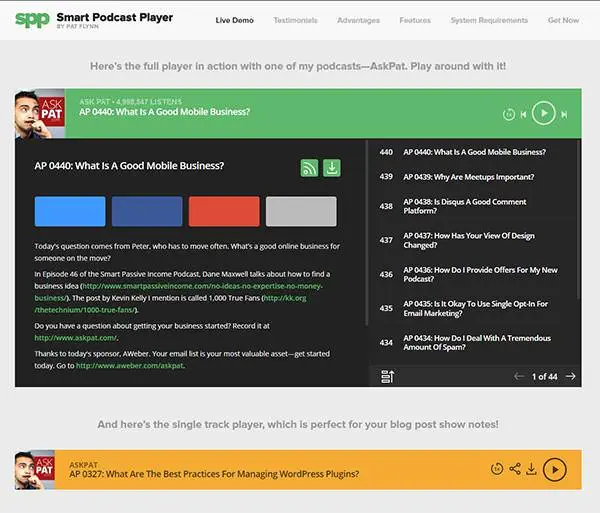Open the smartpassiveincome.com no-ideas link
600x513 pixels.
point(202,286)
